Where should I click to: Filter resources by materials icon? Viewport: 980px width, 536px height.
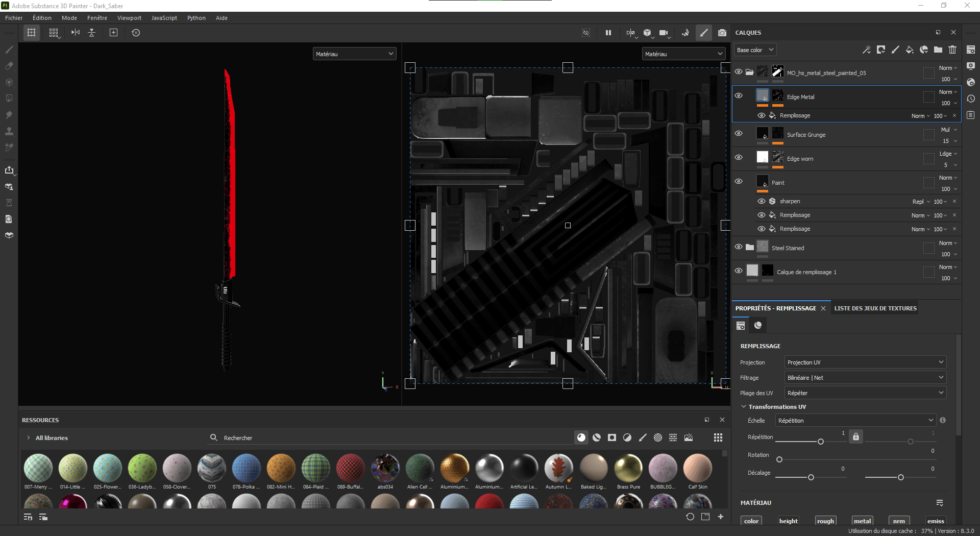click(x=581, y=437)
